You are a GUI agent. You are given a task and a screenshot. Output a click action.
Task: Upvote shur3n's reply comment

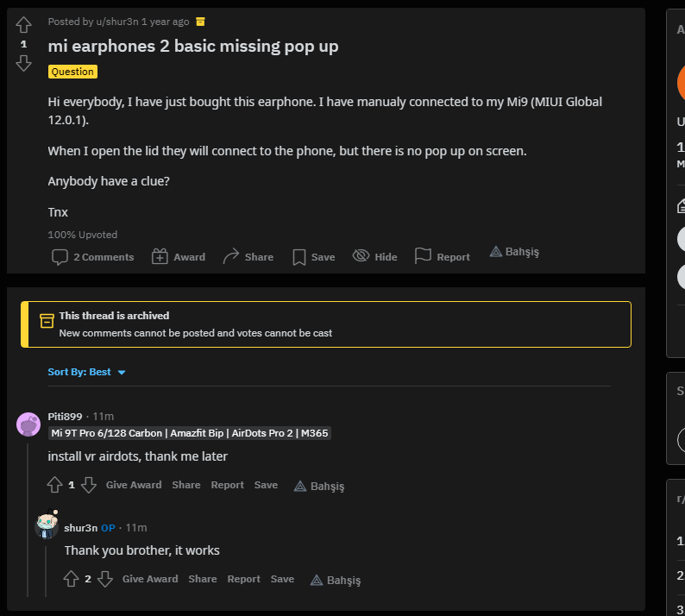pos(72,579)
